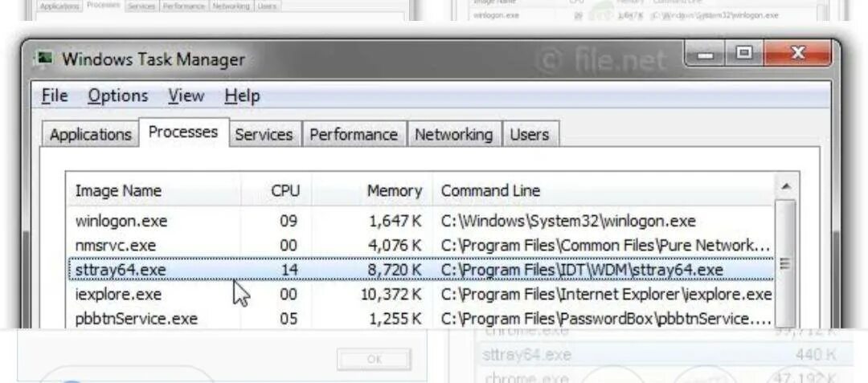The height and width of the screenshot is (383, 868).
Task: Click the scroll up arrow in process list
Action: click(786, 187)
